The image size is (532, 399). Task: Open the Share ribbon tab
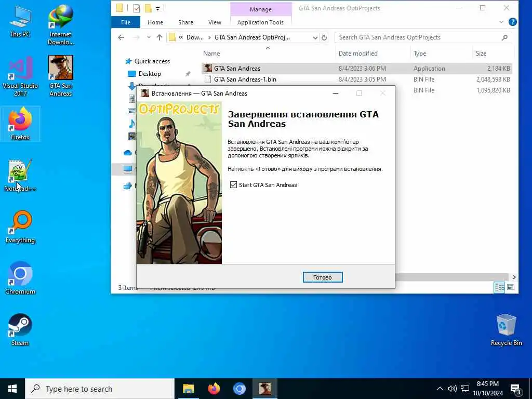click(185, 22)
